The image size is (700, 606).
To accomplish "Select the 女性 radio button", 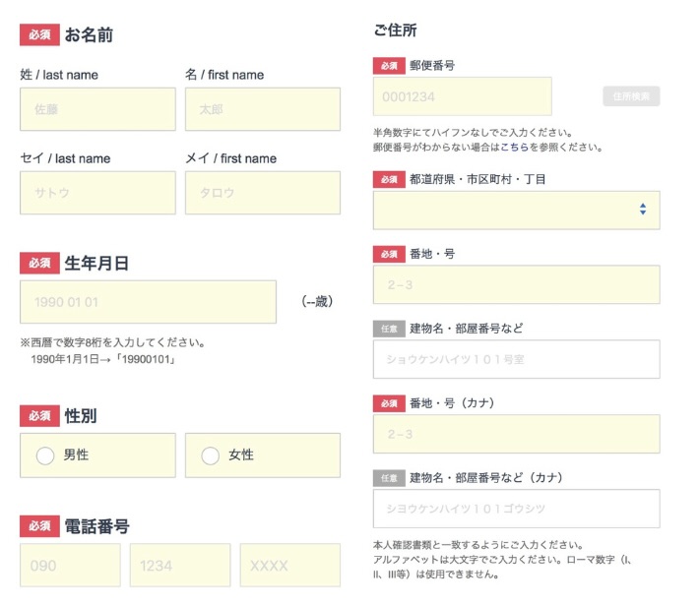I will pos(210,455).
